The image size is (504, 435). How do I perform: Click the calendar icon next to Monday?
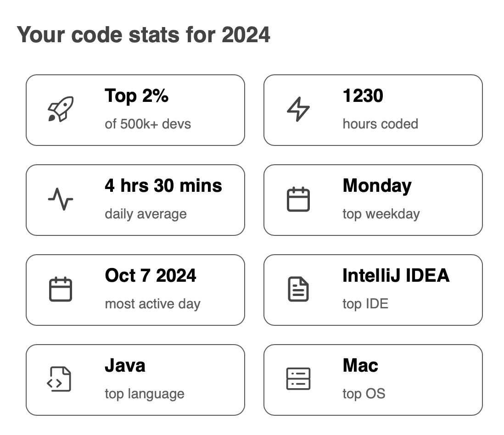pyautogui.click(x=298, y=199)
